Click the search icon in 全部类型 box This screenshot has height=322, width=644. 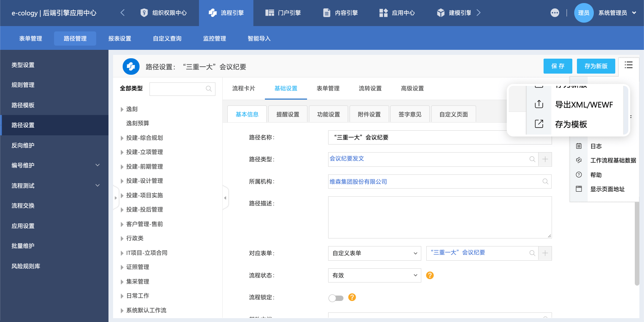(x=209, y=89)
